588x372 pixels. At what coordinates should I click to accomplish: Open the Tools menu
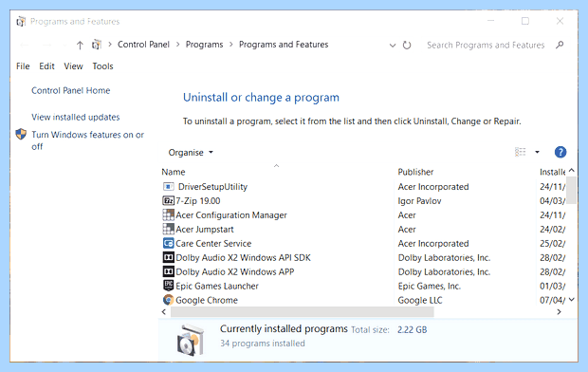[x=102, y=66]
